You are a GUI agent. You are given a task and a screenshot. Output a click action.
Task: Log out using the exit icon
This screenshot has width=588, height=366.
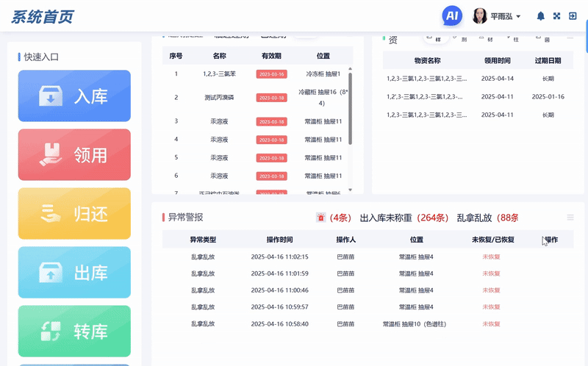573,15
